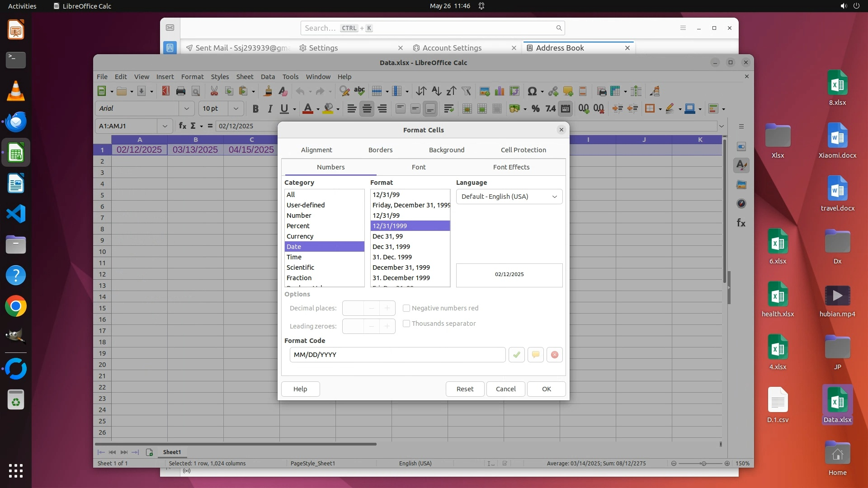Launch Thunderbird from the dock

pyautogui.click(x=16, y=122)
